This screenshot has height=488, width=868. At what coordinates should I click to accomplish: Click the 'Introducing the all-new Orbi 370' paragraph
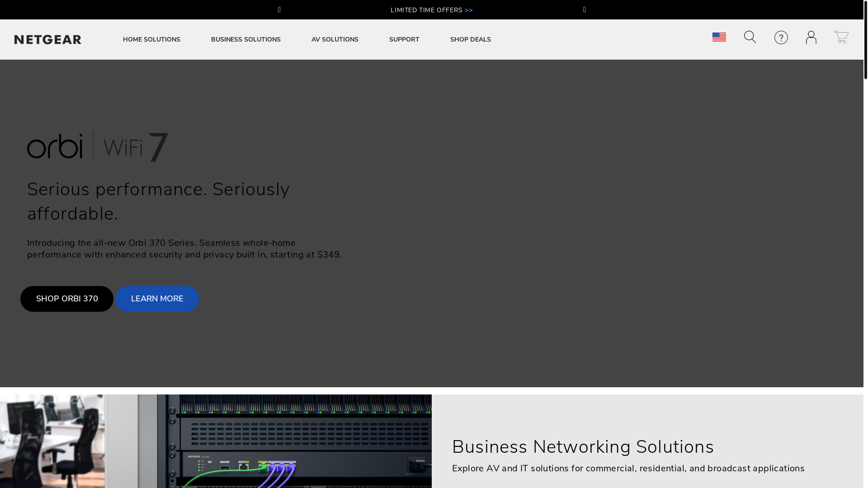(x=184, y=249)
